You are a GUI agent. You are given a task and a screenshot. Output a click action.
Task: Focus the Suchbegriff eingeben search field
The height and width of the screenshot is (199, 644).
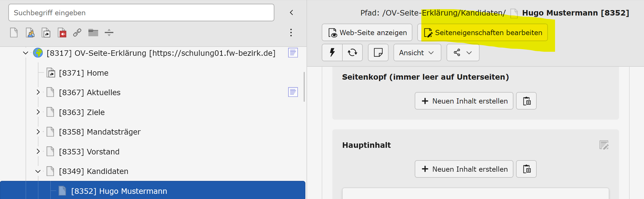(x=141, y=13)
